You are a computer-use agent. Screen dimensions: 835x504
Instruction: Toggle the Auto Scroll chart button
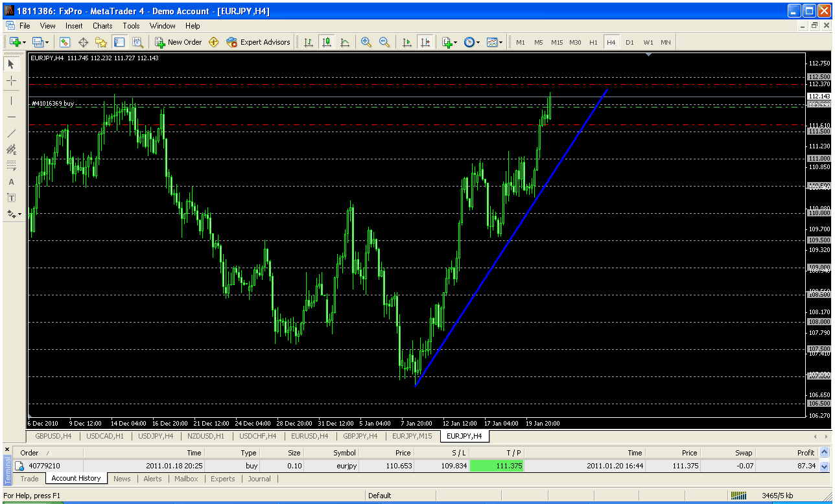[407, 42]
